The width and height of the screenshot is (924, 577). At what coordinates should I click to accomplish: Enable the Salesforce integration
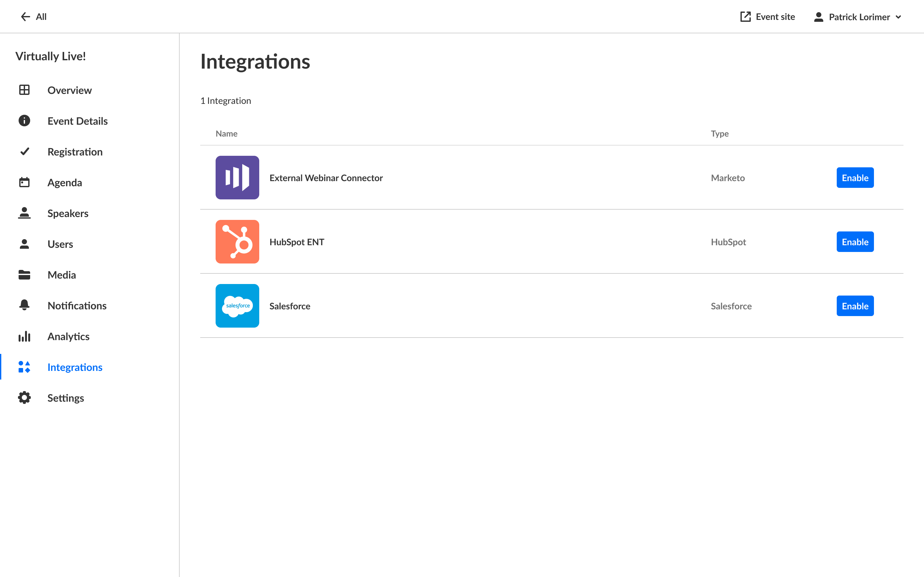[854, 306]
